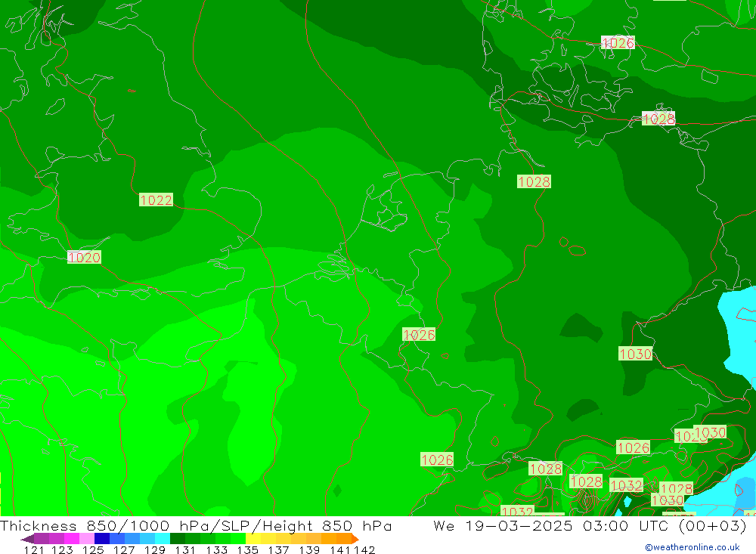Select the light pink legend swatch
756x554 pixels.
coord(87,539)
